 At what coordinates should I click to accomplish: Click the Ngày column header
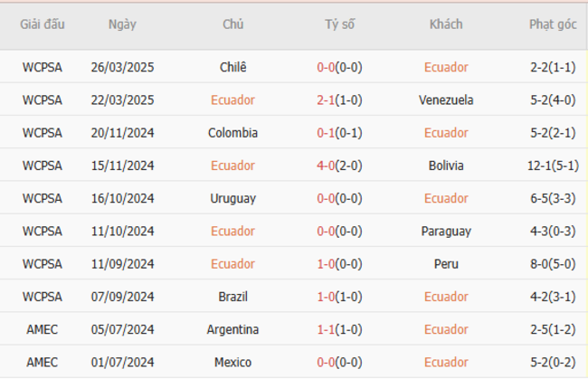(x=122, y=24)
